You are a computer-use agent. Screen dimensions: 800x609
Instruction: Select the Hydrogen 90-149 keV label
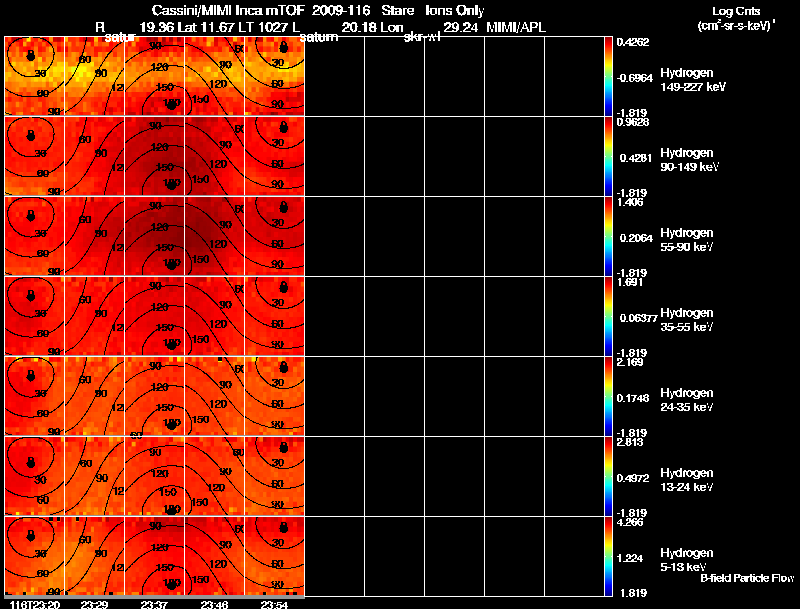pos(689,160)
